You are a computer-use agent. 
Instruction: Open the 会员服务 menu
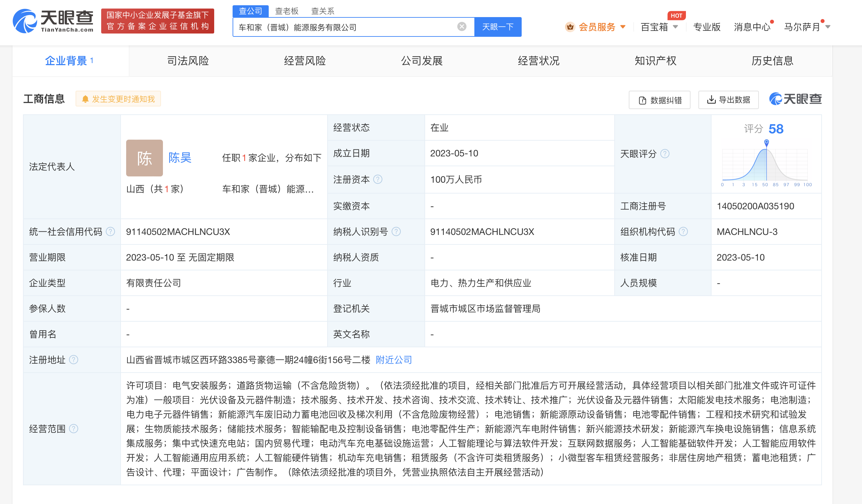[x=597, y=27]
